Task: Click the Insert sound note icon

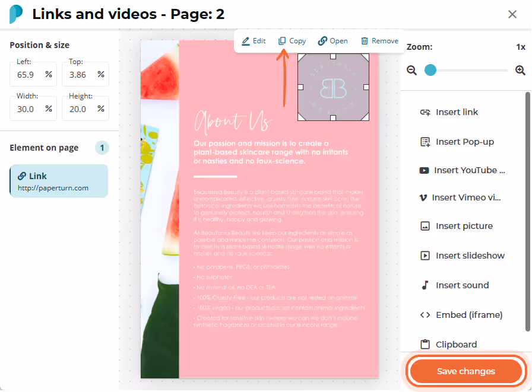Action: (x=425, y=285)
